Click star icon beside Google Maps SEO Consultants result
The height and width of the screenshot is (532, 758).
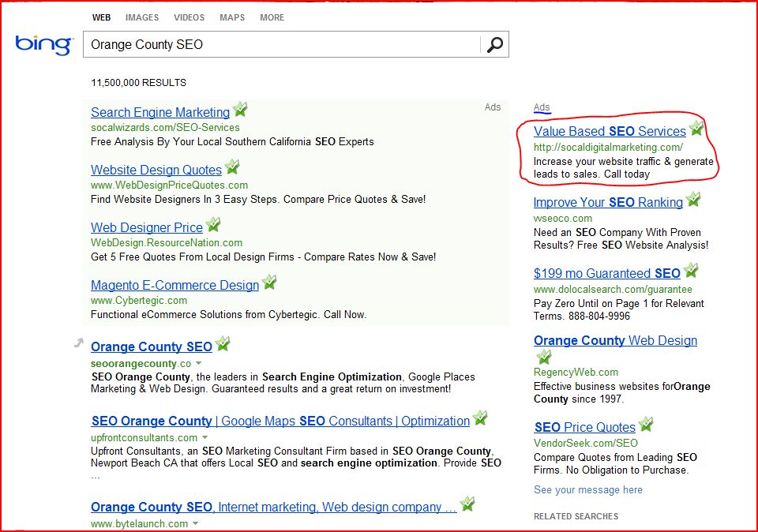[x=480, y=418]
